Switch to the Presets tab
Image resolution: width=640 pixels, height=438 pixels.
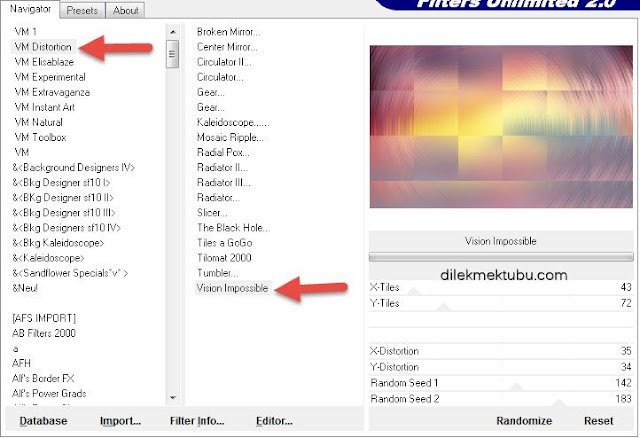point(82,11)
